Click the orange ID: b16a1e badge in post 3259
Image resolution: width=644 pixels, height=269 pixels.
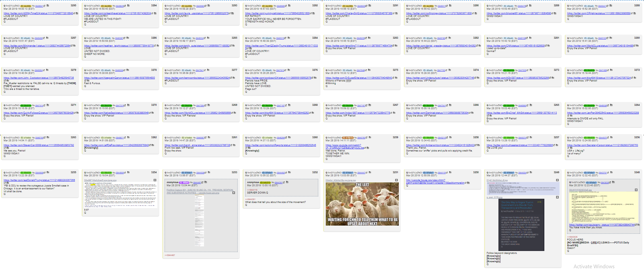click(x=348, y=138)
